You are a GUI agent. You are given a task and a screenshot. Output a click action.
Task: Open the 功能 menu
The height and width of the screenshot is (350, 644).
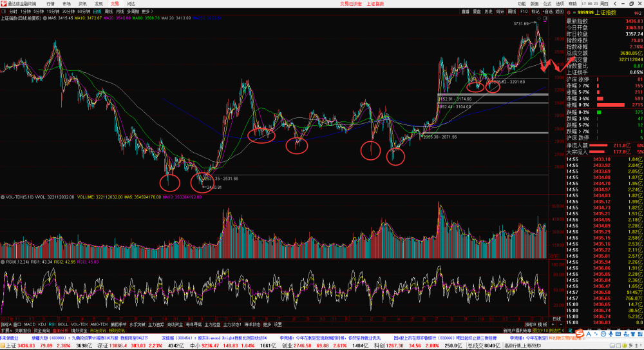pos(522,4)
